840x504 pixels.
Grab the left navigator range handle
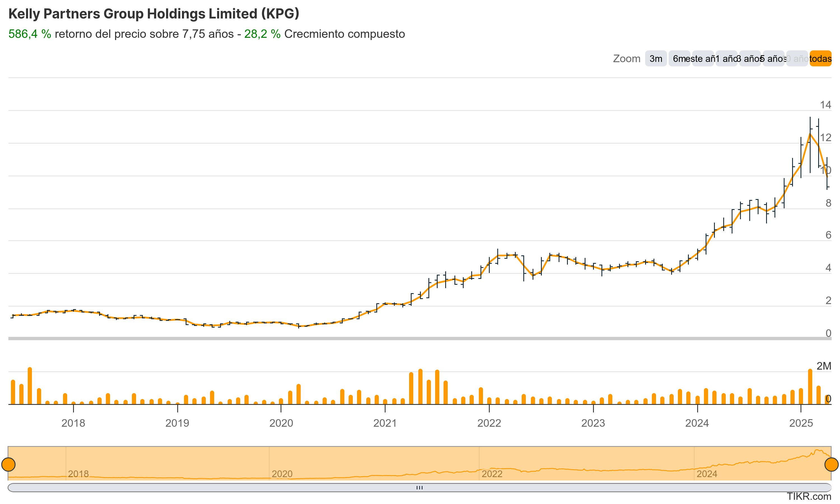pos(8,464)
